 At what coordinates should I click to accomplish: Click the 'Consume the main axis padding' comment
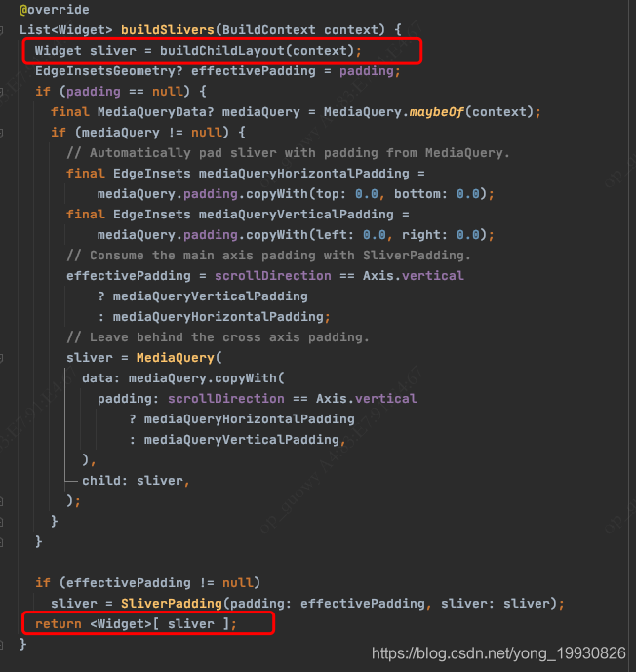(268, 256)
